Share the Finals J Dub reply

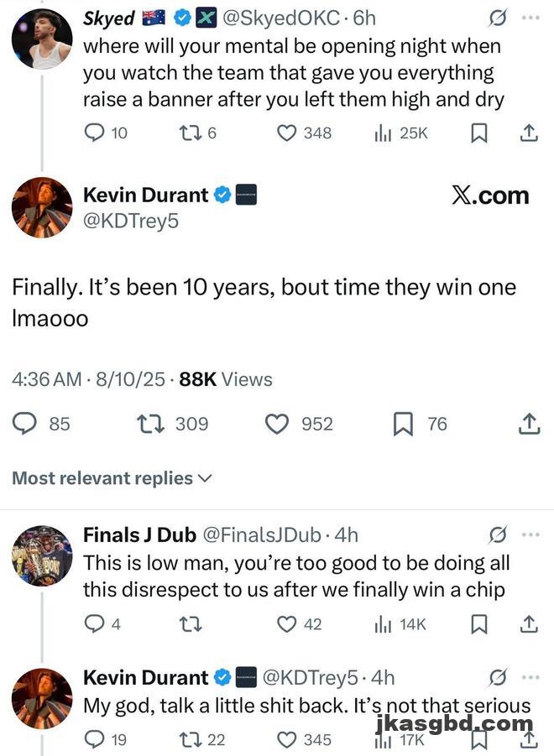pos(529,623)
